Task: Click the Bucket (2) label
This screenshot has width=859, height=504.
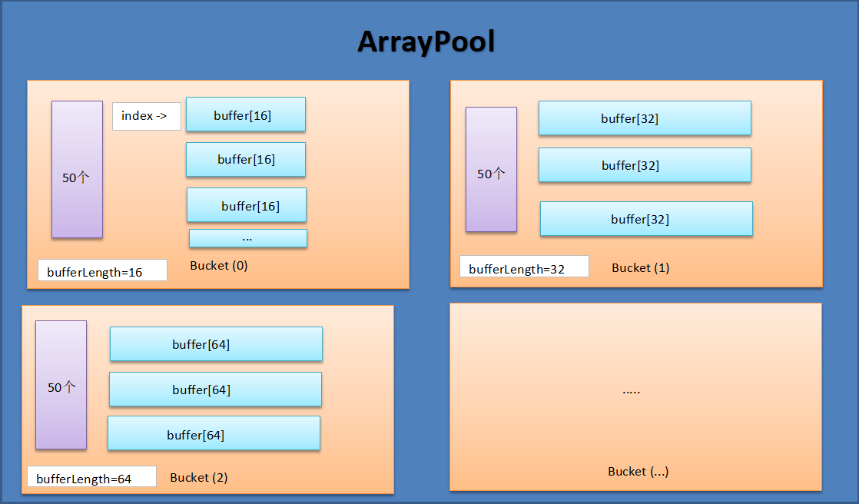Action: click(198, 477)
